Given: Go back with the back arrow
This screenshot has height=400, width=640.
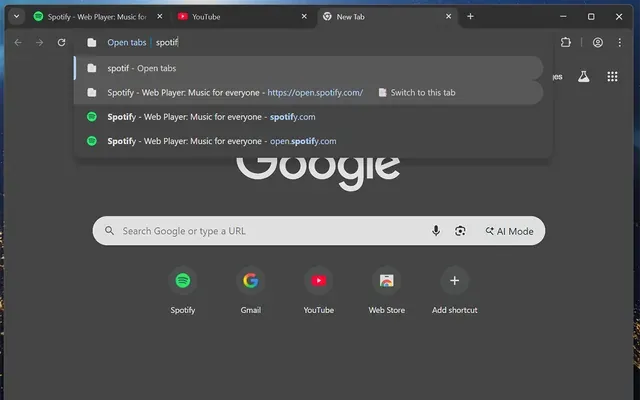Looking at the screenshot, I should [x=18, y=42].
